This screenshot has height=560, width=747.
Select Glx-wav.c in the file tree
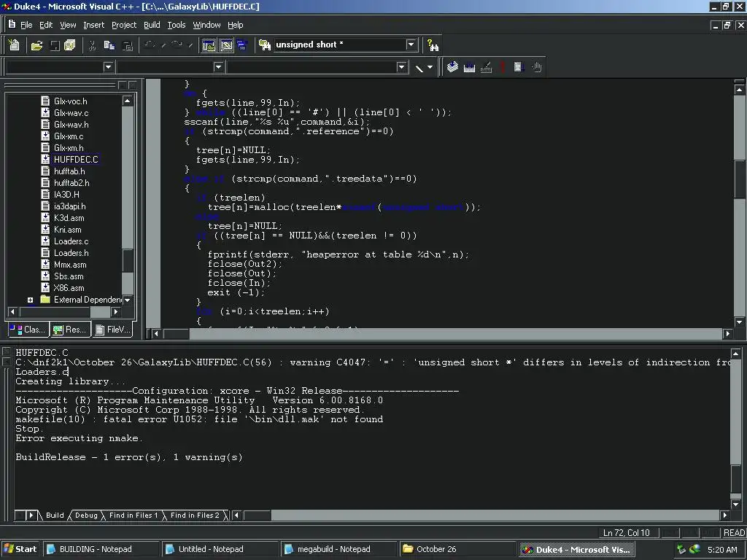click(71, 113)
